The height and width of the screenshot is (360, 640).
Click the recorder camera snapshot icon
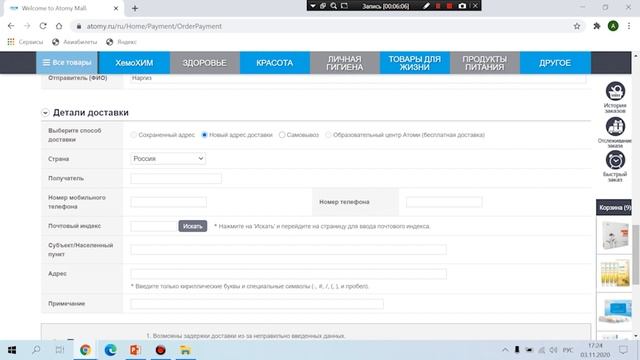[462, 6]
